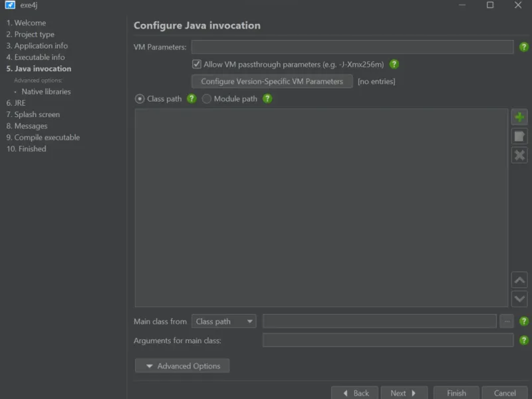Expand the Advanced Options menu
Viewport: 532px width, 399px height.
(x=182, y=366)
